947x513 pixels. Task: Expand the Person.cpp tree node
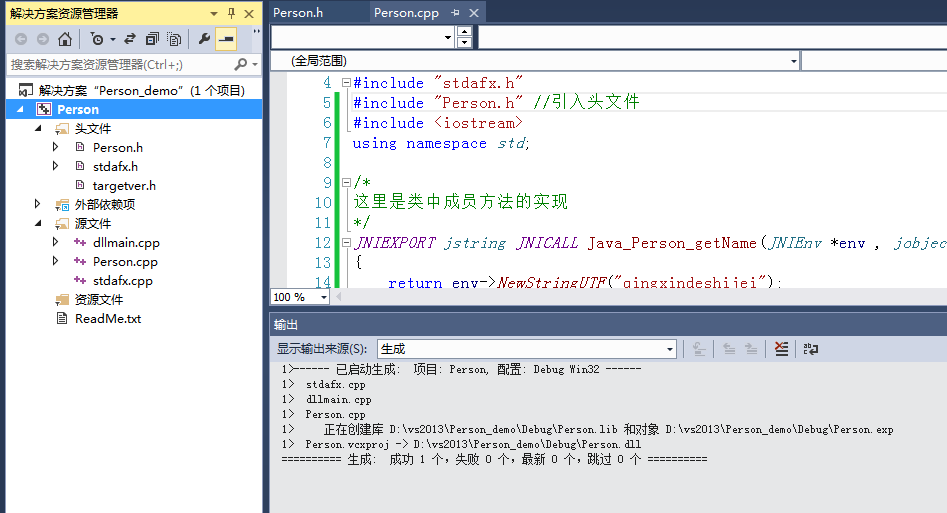[x=56, y=261]
